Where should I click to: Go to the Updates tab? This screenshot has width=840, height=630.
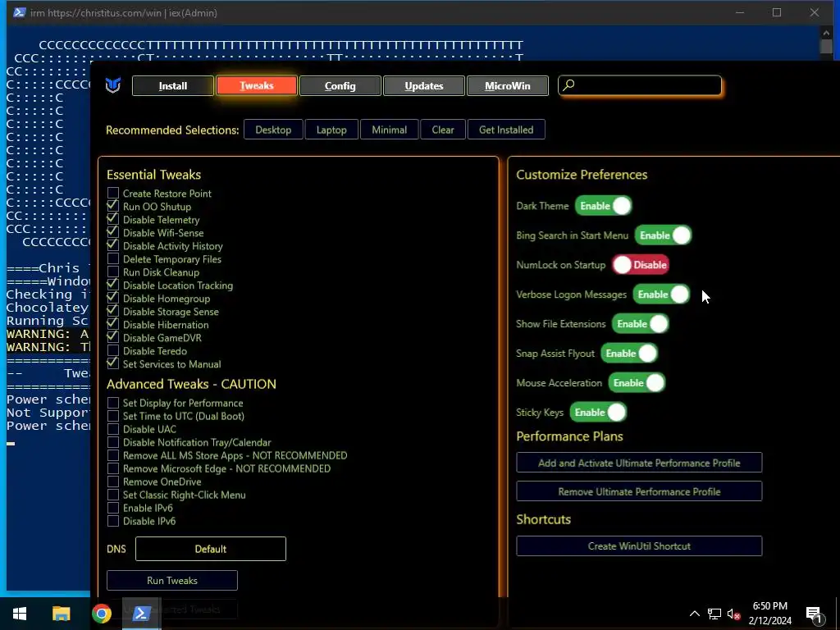(424, 85)
